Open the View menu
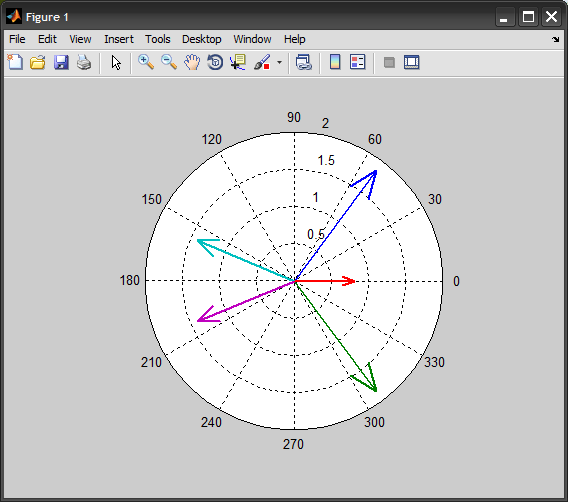 (x=80, y=39)
